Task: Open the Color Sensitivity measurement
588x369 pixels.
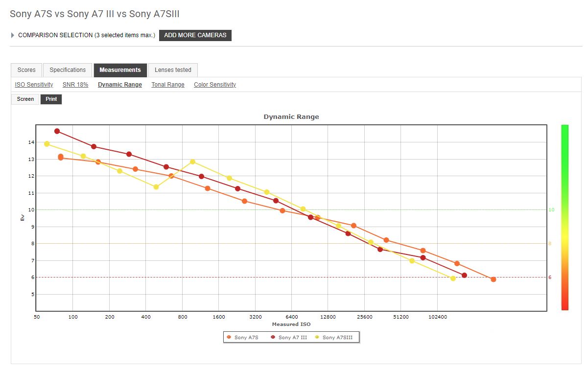Action: 215,85
